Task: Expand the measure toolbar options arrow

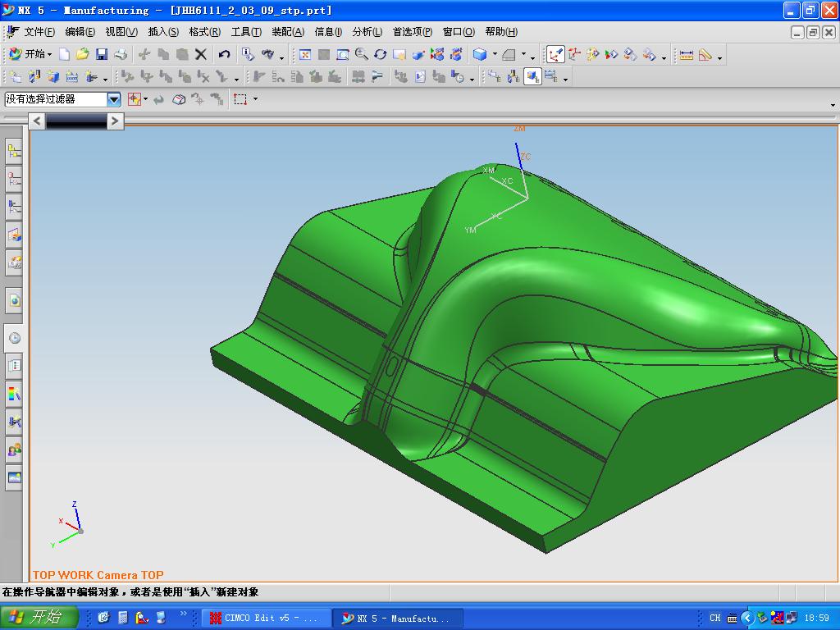Action: tap(720, 58)
